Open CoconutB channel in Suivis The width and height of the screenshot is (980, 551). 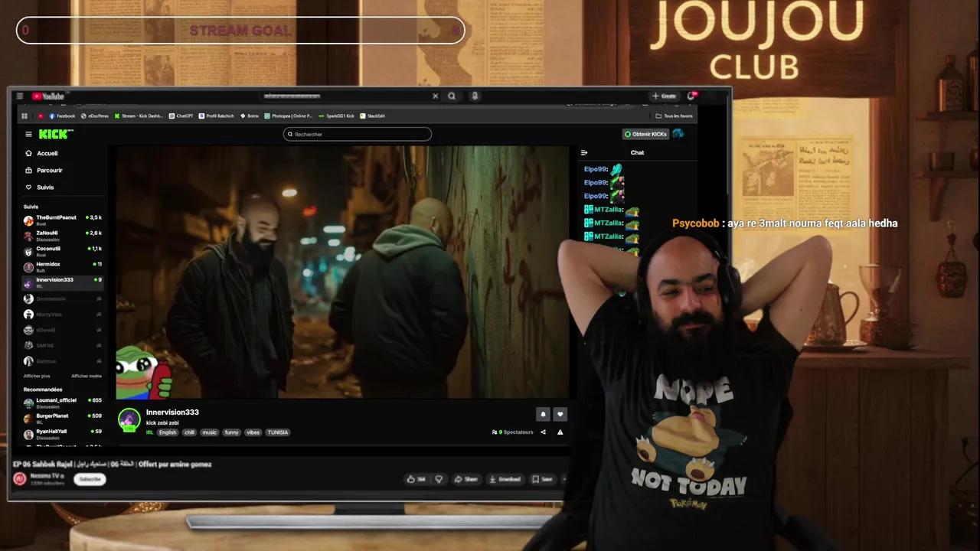63,251
